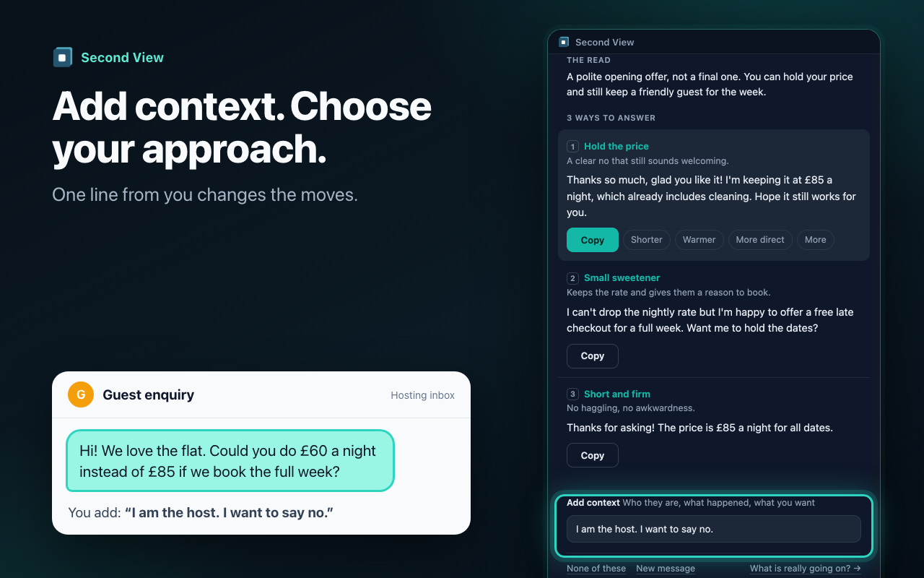Image resolution: width=924 pixels, height=578 pixels.
Task: Click the guest enquiry message bubble
Action: click(x=230, y=461)
